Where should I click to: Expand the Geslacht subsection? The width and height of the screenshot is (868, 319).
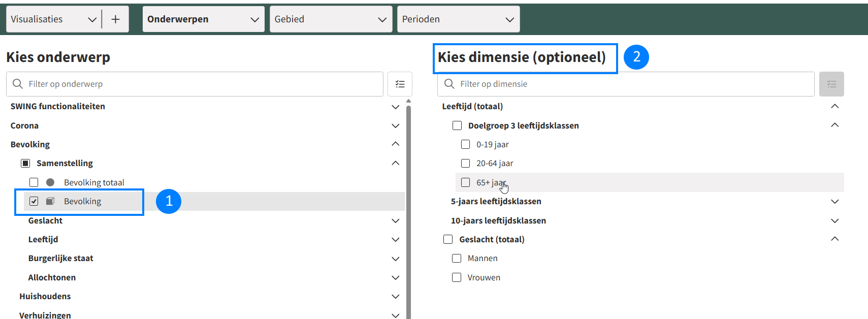(395, 220)
